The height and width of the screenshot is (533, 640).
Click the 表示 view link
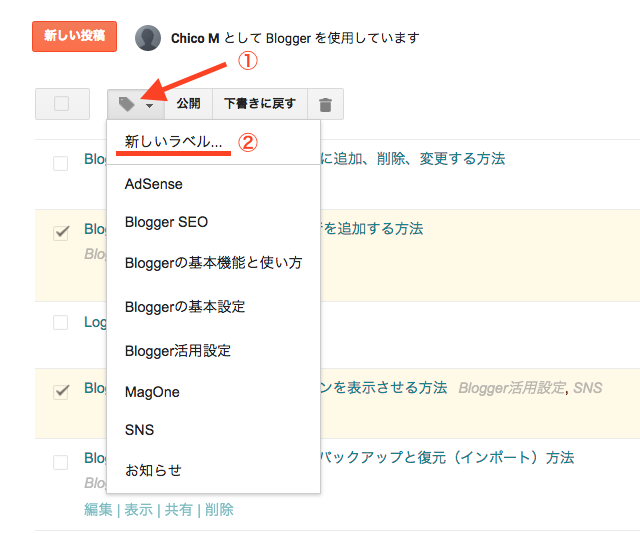[x=138, y=510]
